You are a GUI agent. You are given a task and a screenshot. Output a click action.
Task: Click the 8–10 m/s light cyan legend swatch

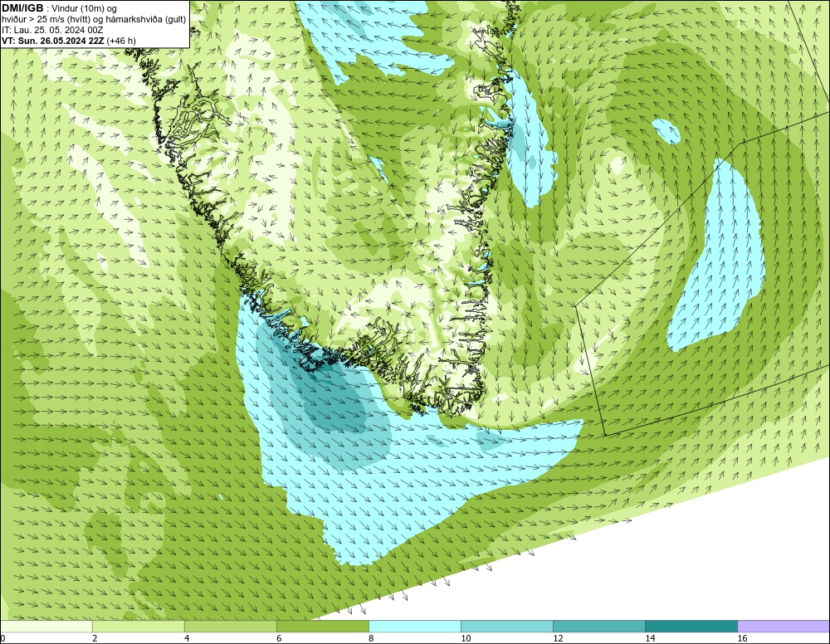click(415, 627)
